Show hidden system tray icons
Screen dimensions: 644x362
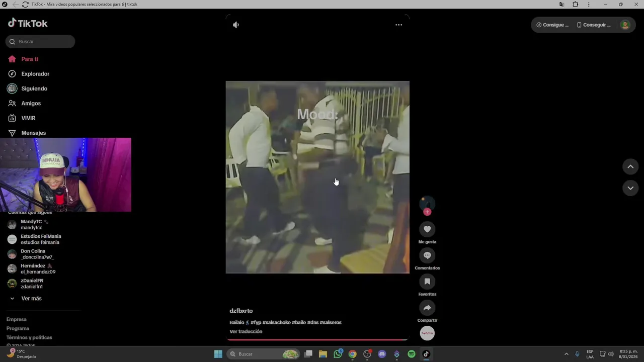[566, 354]
